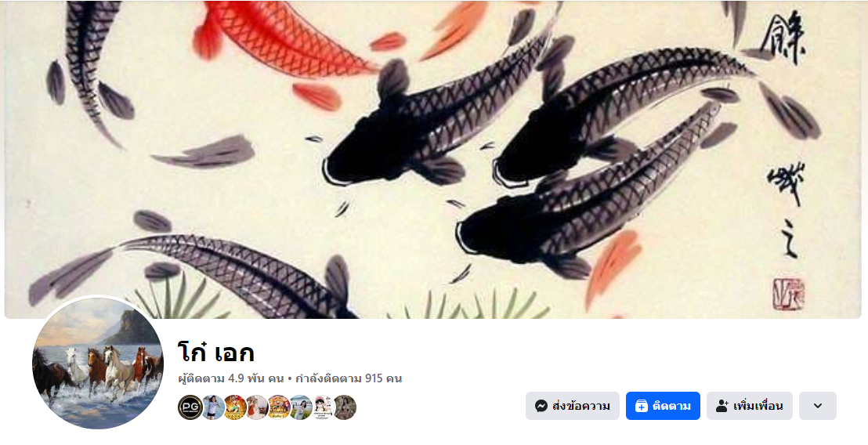Click the add-person icon in เพิ่มเพื่อน

click(x=722, y=407)
